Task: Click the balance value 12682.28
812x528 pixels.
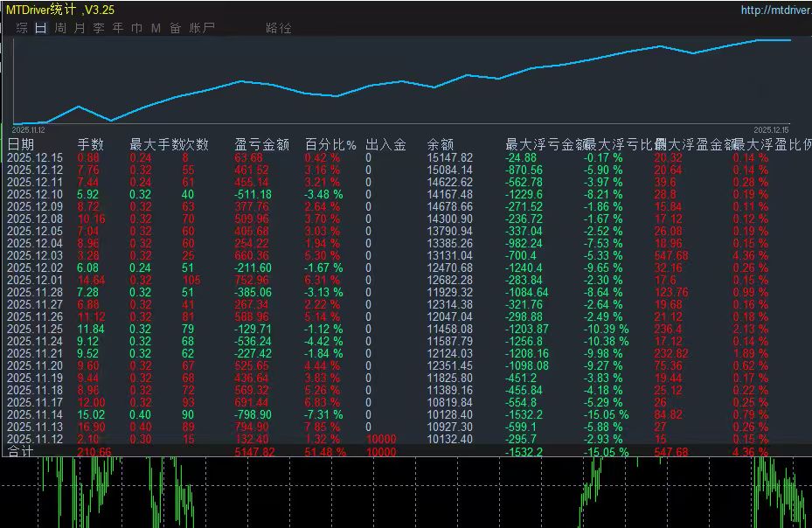Action: pyautogui.click(x=449, y=280)
